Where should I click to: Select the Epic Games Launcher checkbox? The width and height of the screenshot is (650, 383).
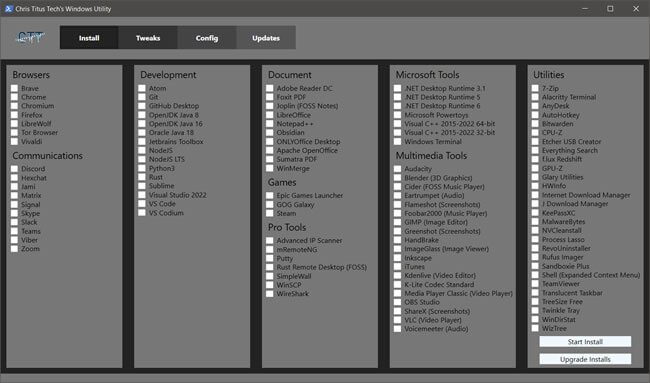(270, 195)
